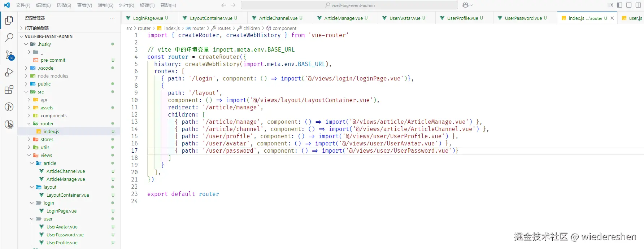This screenshot has width=644, height=249.
Task: Expand the 打开的编辑器 section
Action: [x=69, y=28]
